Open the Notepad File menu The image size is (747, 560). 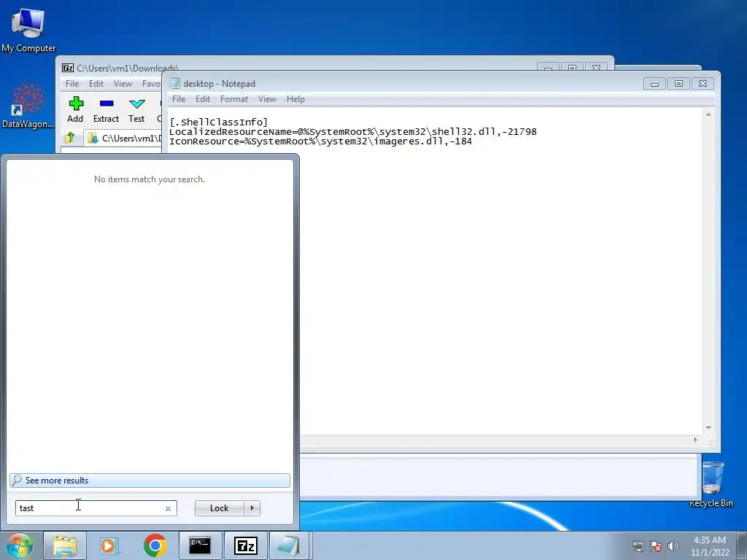click(179, 99)
